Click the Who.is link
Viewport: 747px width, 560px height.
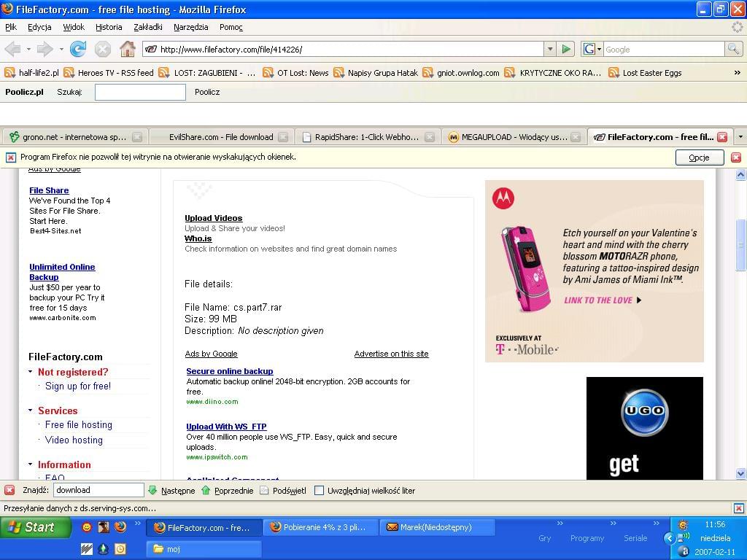pyautogui.click(x=198, y=238)
